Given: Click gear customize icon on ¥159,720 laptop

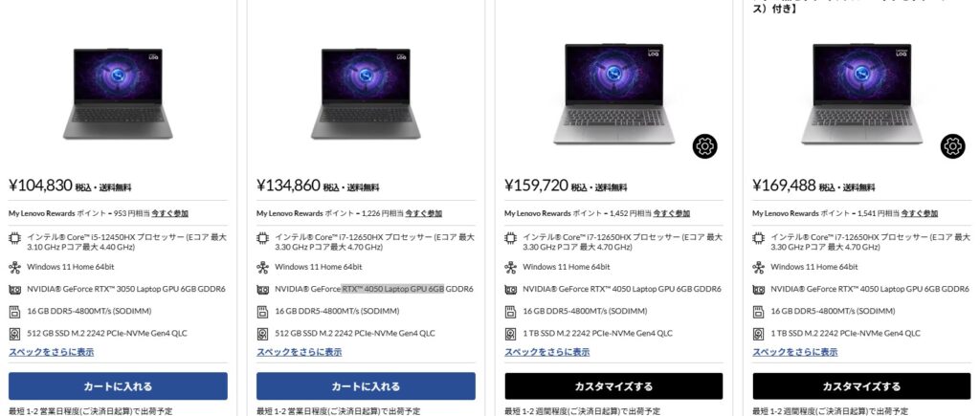Looking at the screenshot, I should [x=704, y=146].
